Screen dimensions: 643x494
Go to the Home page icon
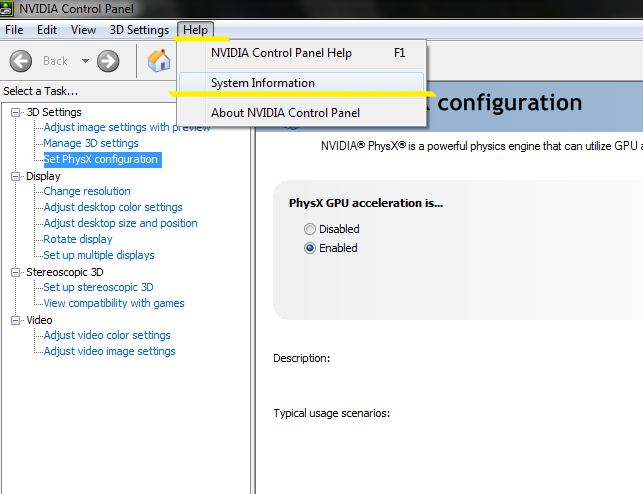[x=159, y=61]
